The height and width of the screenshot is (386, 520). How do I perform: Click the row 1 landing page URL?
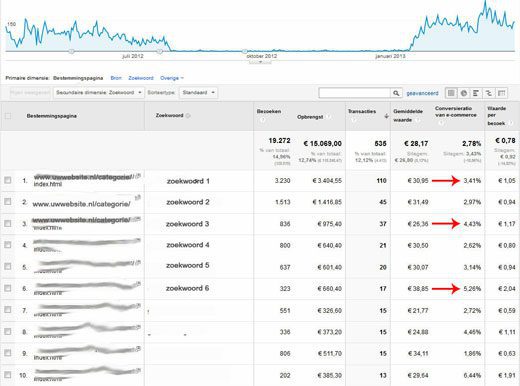tap(83, 180)
